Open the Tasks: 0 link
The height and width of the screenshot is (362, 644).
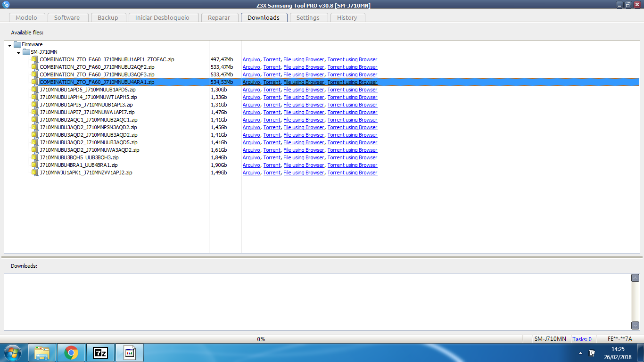point(582,339)
